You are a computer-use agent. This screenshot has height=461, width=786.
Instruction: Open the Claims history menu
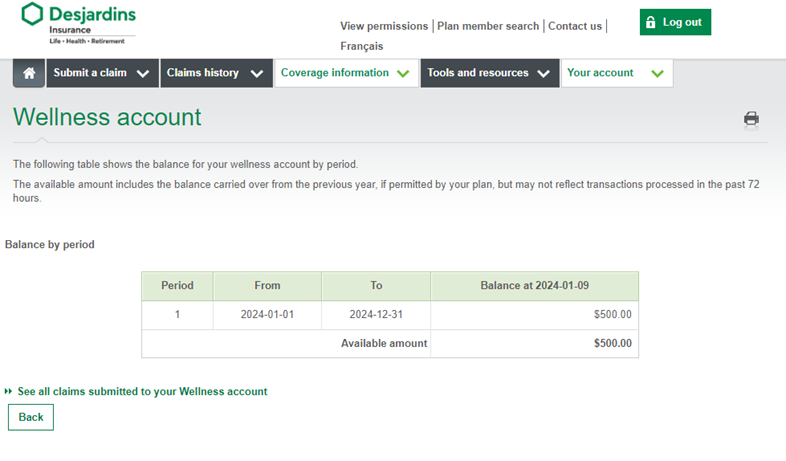(203, 73)
